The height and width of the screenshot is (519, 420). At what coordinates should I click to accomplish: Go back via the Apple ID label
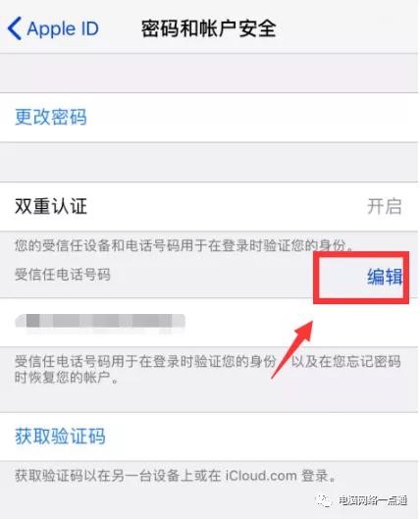63,28
